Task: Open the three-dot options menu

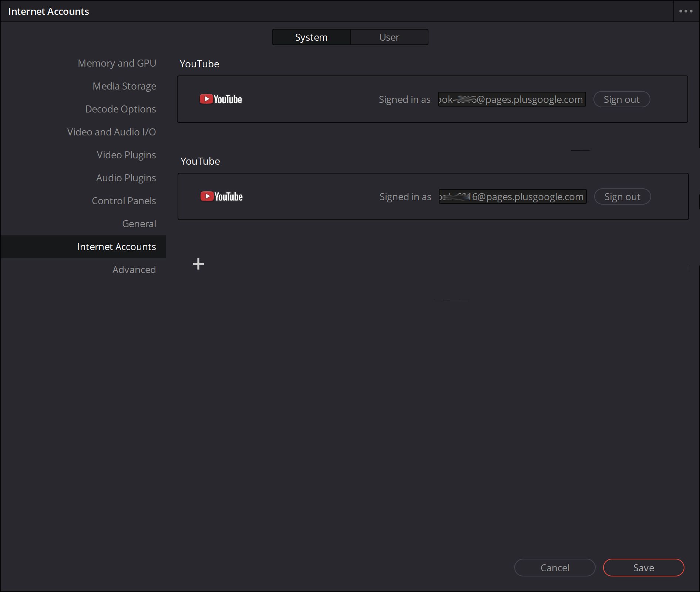Action: tap(686, 11)
